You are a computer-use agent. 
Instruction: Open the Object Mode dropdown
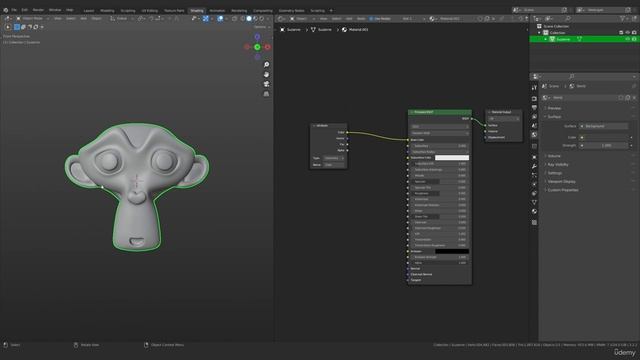tap(33, 19)
